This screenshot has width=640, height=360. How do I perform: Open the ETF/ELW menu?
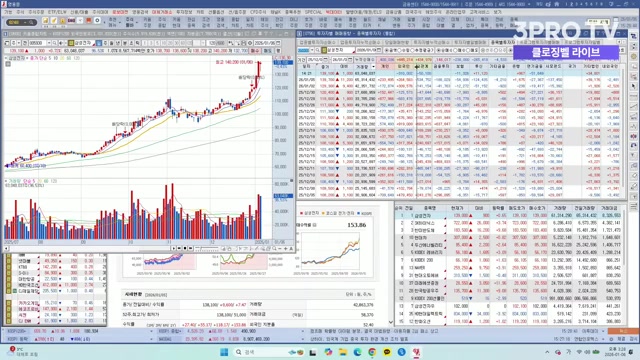point(57,12)
